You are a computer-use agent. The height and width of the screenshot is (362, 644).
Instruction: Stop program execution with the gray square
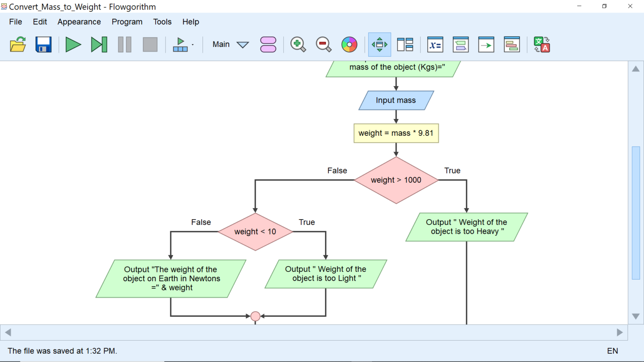tap(150, 44)
